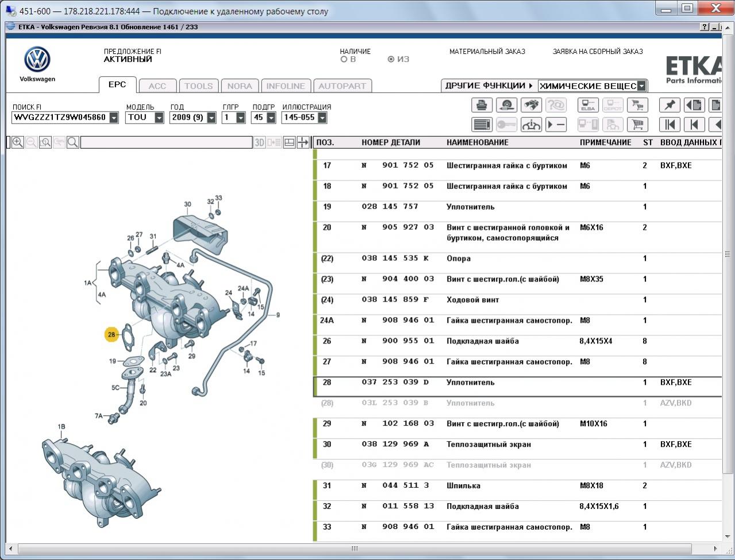The width and height of the screenshot is (735, 560).
Task: Select the 'ИЗ' availability radio button
Action: (391, 59)
